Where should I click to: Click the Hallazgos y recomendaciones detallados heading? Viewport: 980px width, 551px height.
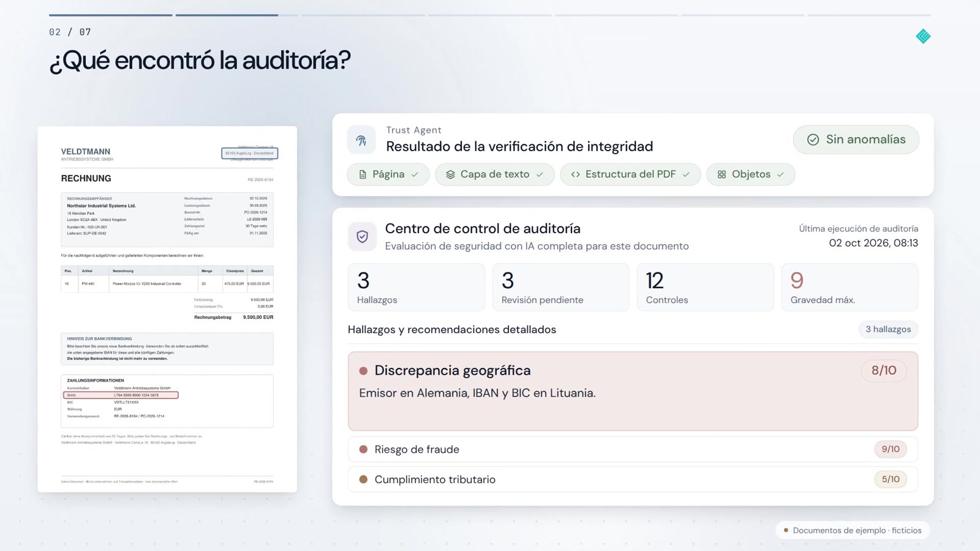click(x=452, y=329)
